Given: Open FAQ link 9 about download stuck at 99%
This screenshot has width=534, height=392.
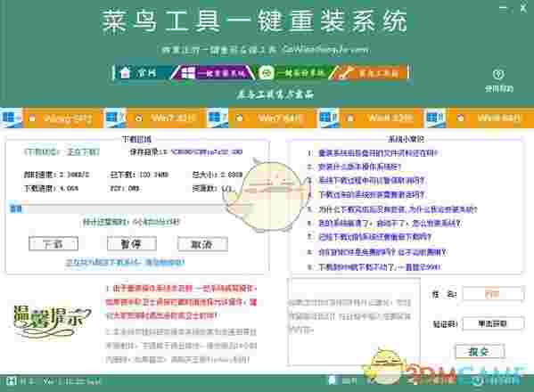Looking at the screenshot, I should click(x=380, y=266).
